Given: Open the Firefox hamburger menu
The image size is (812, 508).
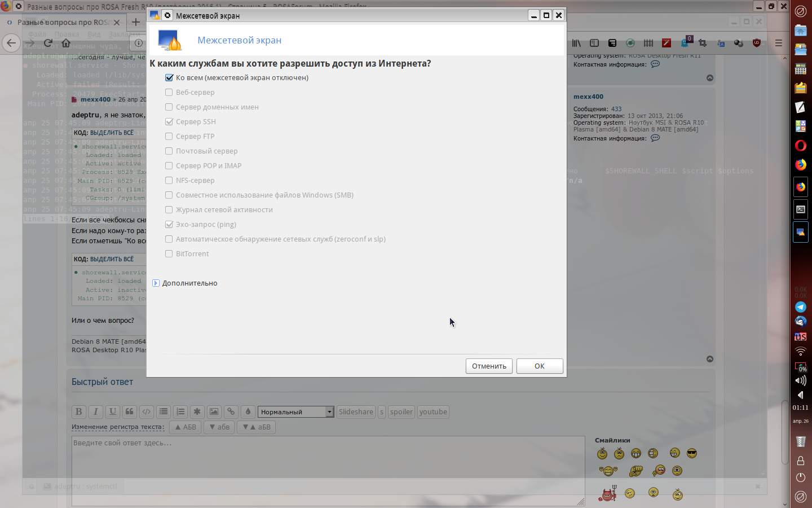Looking at the screenshot, I should pyautogui.click(x=779, y=43).
